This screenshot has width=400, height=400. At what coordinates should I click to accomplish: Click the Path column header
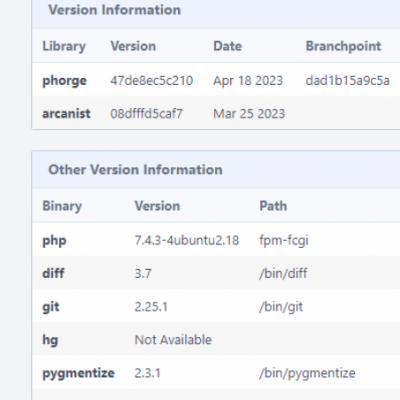tap(273, 206)
